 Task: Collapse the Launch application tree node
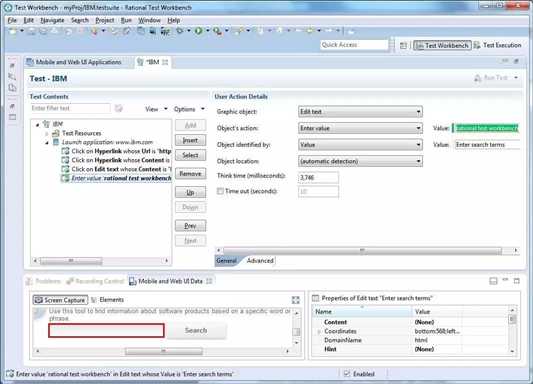(47, 142)
